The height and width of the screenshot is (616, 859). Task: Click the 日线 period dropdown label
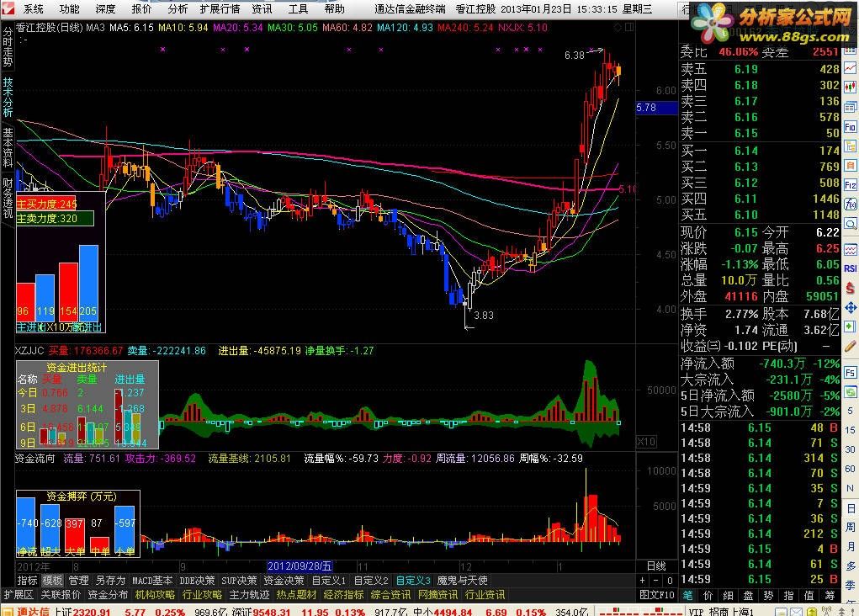pos(656,566)
